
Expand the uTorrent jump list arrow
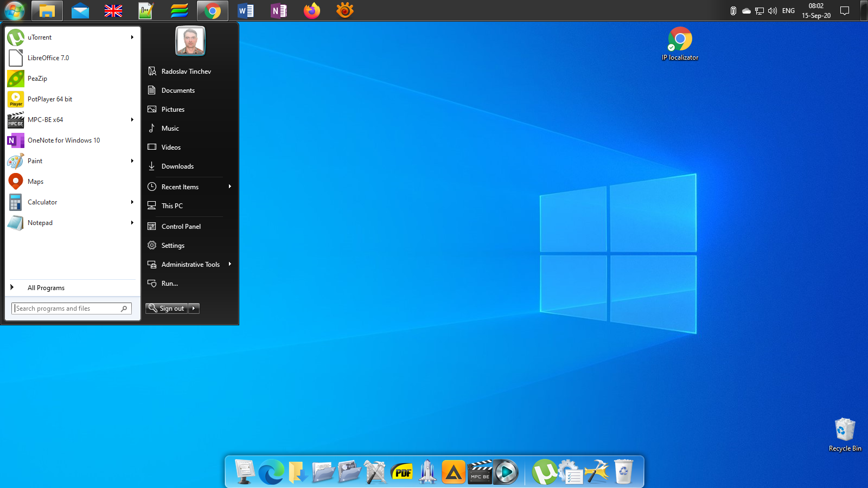pyautogui.click(x=132, y=37)
